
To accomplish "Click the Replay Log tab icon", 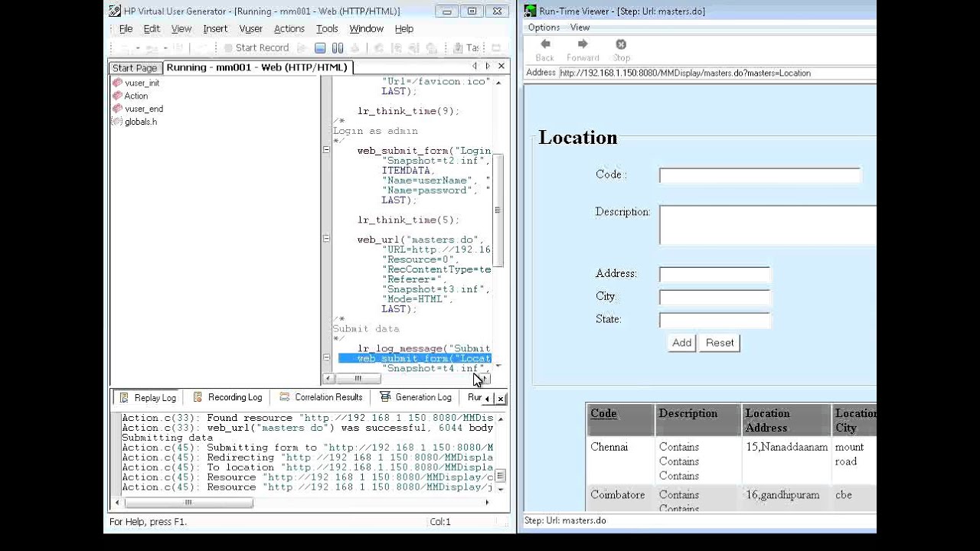I will click(x=124, y=397).
